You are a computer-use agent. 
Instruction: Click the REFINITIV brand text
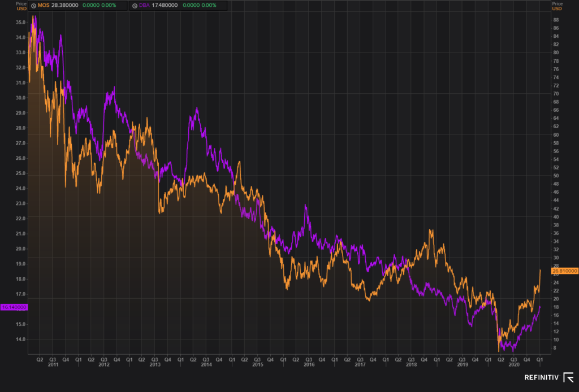click(x=542, y=377)
